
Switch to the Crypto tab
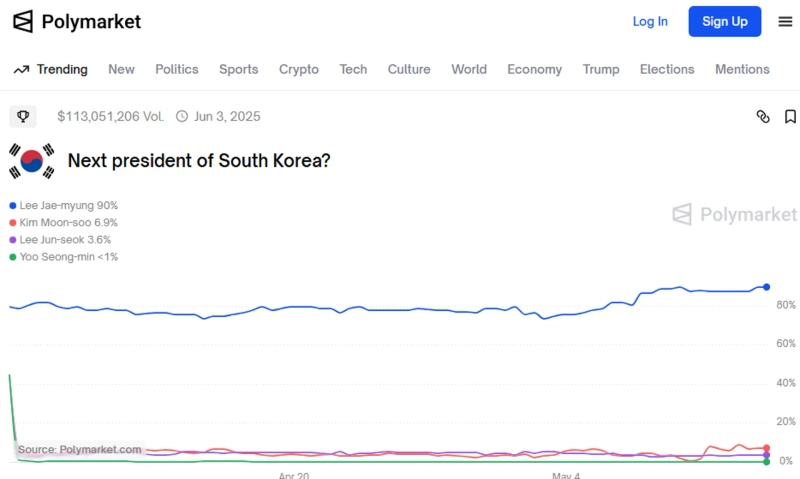299,70
